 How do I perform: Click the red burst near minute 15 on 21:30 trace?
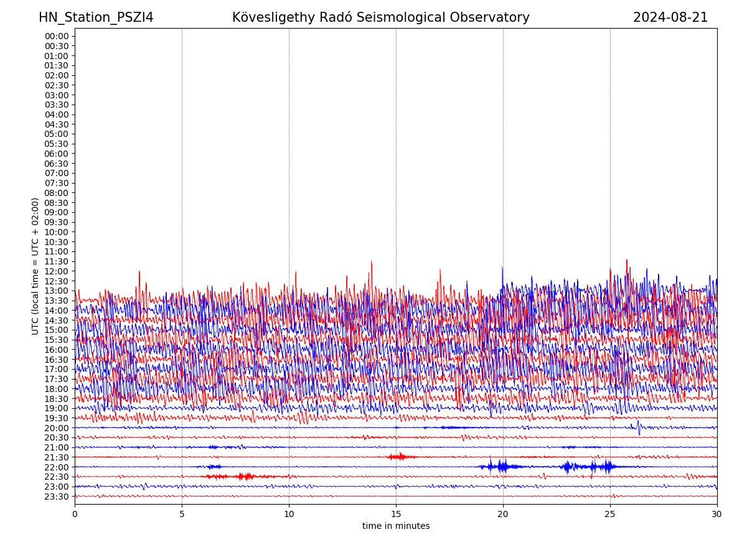(398, 457)
